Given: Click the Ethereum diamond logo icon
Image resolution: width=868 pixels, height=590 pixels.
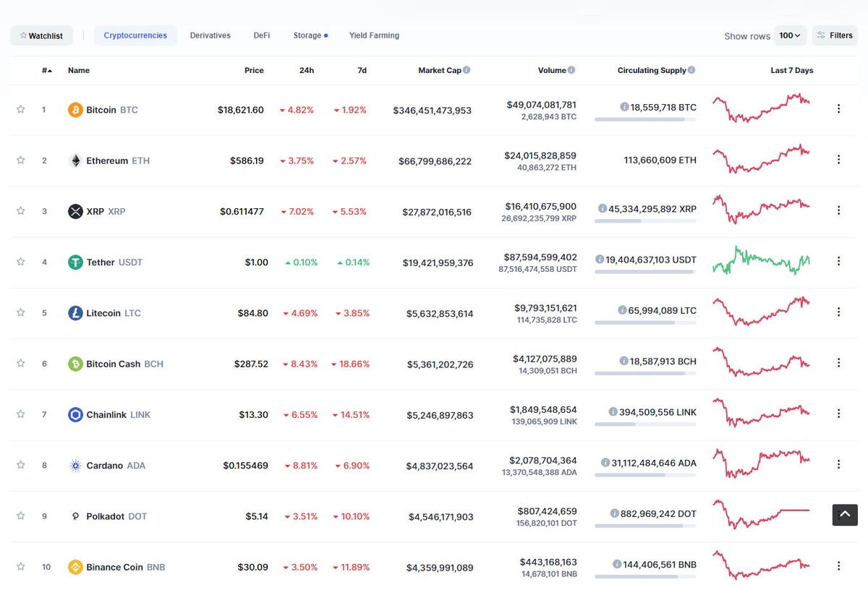Looking at the screenshot, I should (75, 161).
